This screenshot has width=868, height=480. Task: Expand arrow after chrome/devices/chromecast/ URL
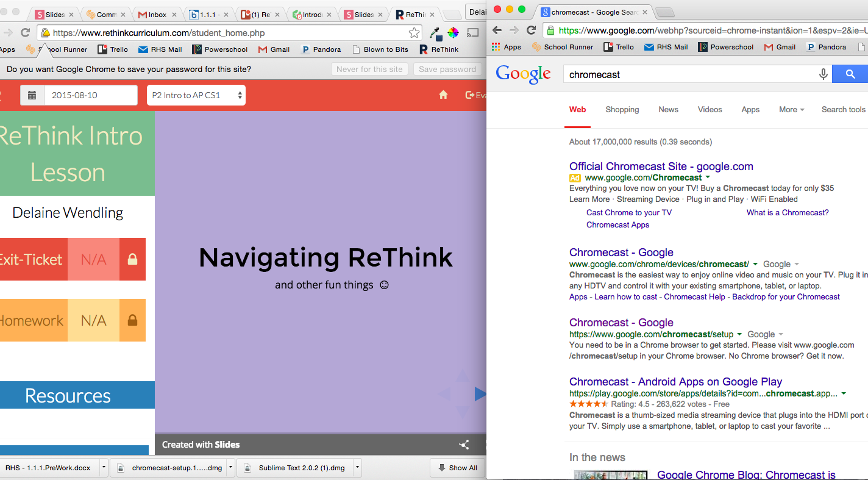click(755, 264)
